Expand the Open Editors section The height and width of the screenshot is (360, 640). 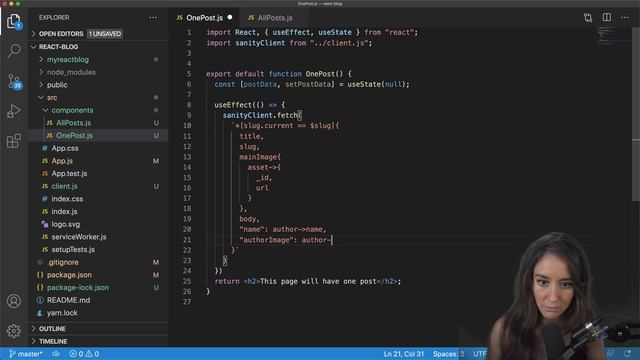98,34
